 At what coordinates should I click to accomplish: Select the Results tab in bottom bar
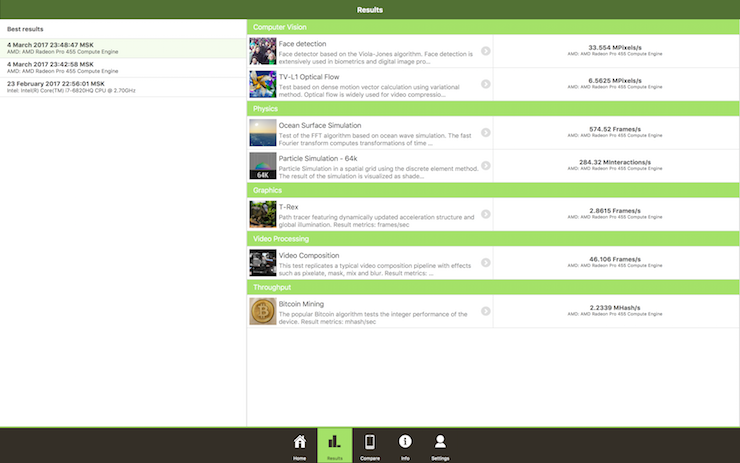335,446
